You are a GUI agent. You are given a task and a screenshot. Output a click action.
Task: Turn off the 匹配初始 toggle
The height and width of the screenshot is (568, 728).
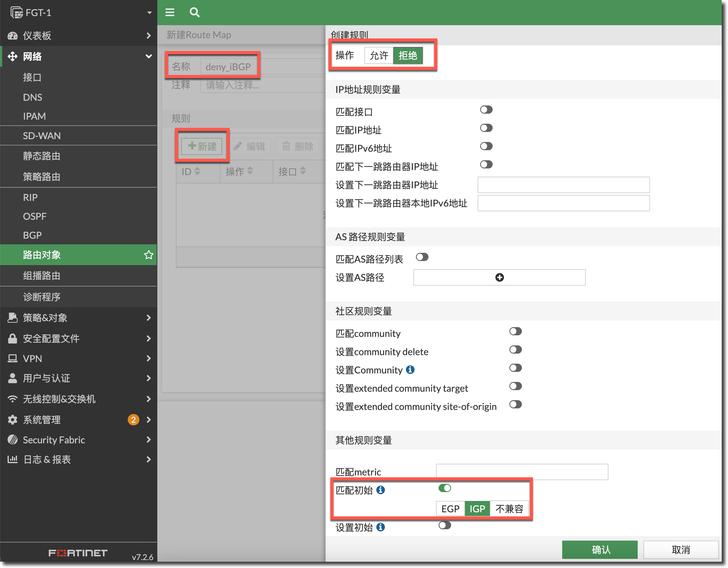pyautogui.click(x=444, y=488)
